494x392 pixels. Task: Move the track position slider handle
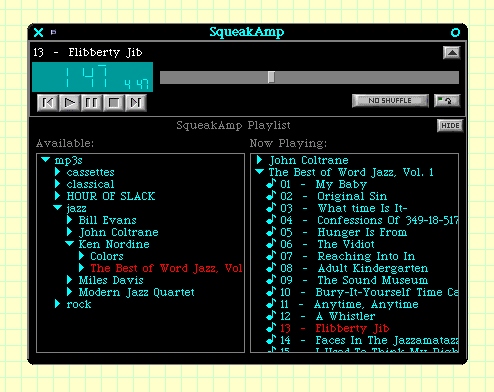click(x=271, y=77)
